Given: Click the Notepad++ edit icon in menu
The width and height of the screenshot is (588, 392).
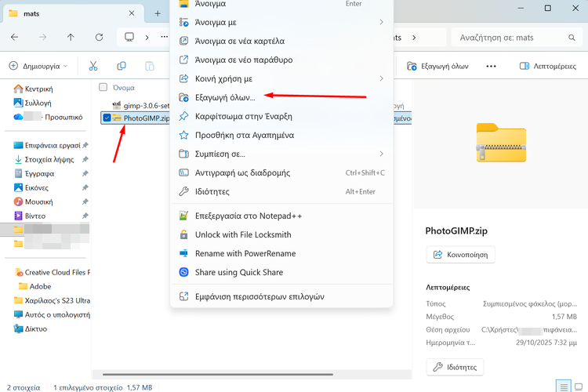Looking at the screenshot, I should point(183,216).
